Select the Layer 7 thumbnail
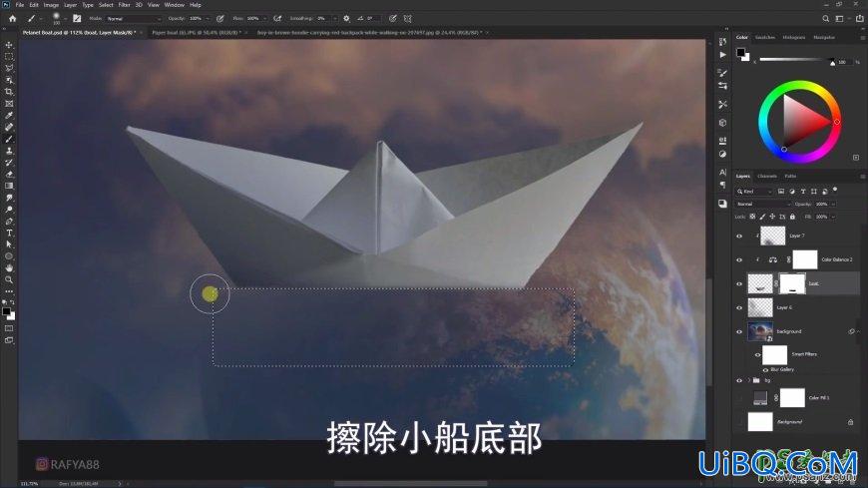This screenshot has width=868, height=488. click(x=772, y=236)
